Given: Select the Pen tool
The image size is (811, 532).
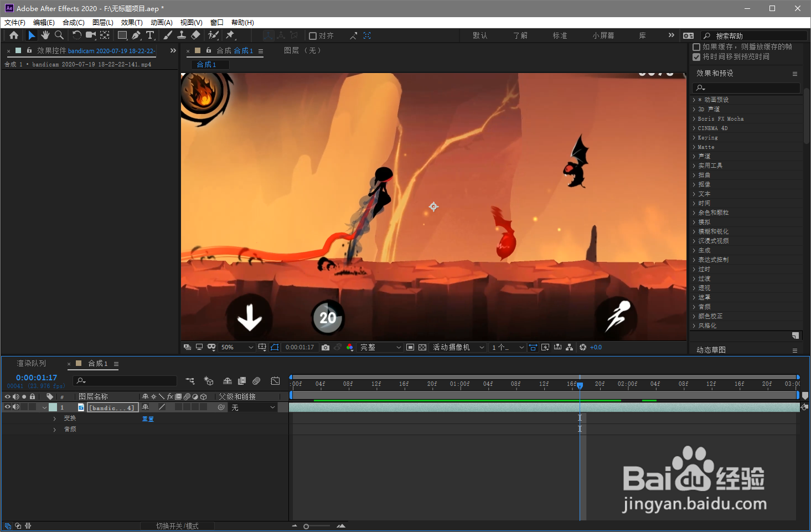Looking at the screenshot, I should tap(136, 35).
